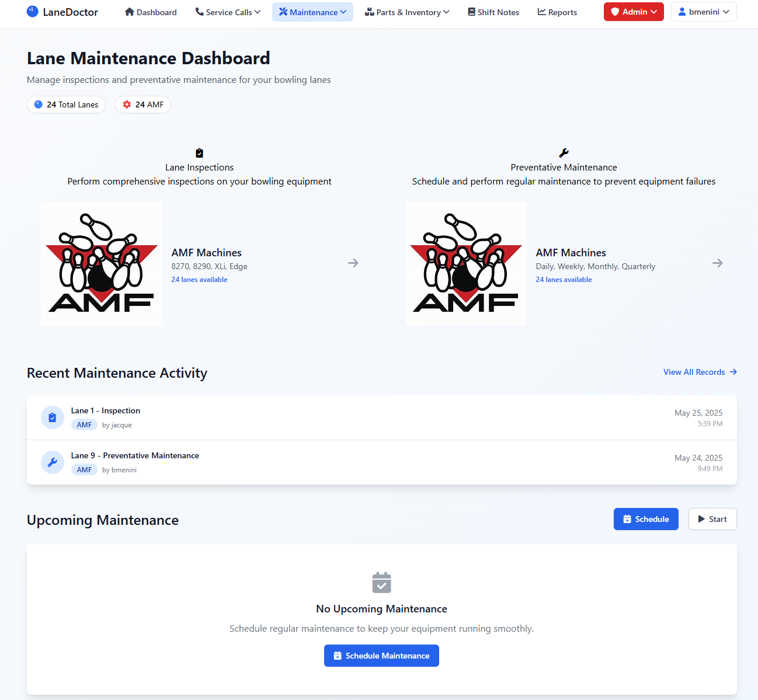Click the 'by jacque' author text
Screen dimensions: 758x700
tap(117, 425)
